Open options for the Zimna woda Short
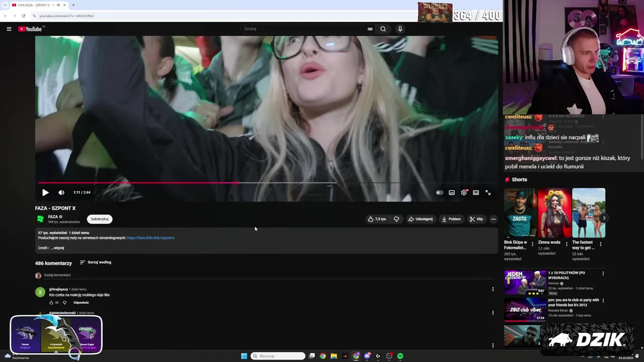The height and width of the screenshot is (362, 644). [x=567, y=244]
